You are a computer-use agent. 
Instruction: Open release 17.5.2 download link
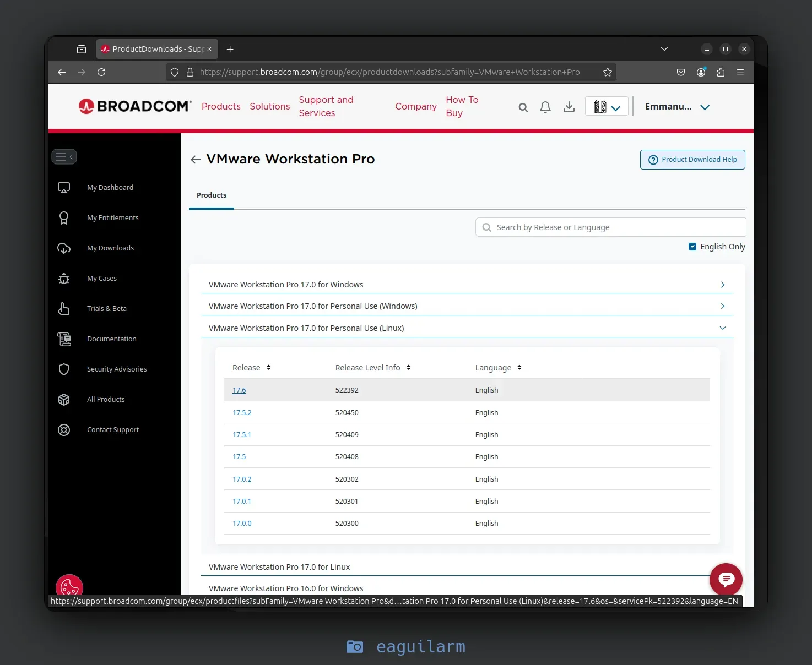(242, 412)
